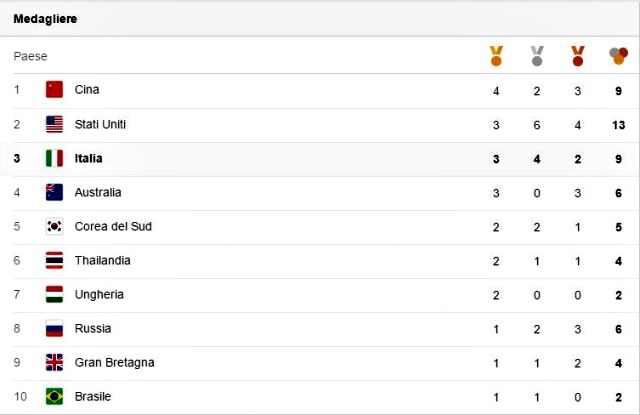Click the Thailand flag icon
Screen dimensions: 640x415
tap(54, 260)
